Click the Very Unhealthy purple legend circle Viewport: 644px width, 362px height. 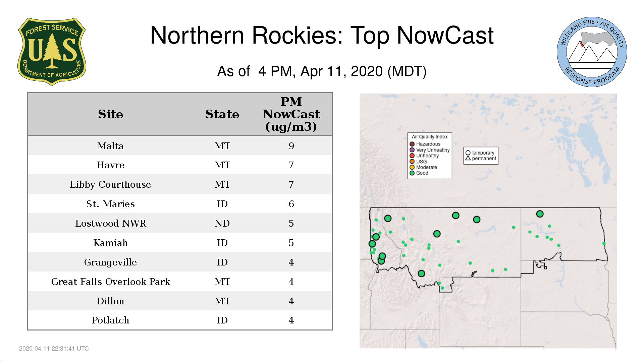pyautogui.click(x=412, y=150)
